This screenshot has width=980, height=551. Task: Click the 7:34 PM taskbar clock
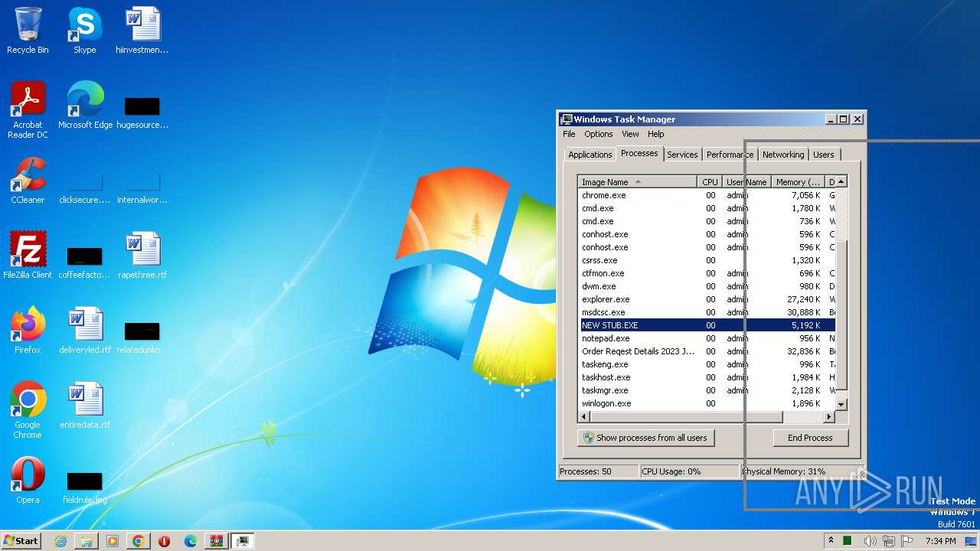(940, 541)
